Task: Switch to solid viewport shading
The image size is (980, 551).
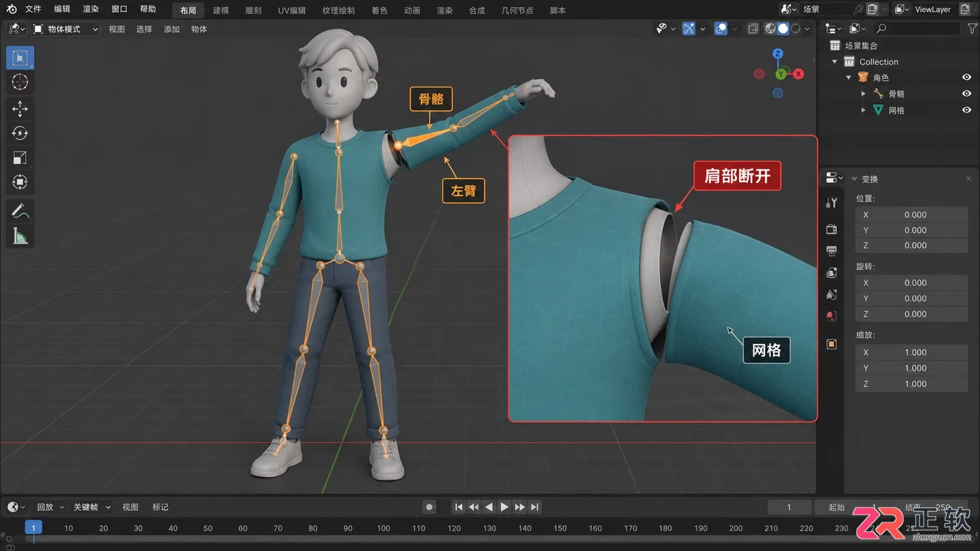Action: click(783, 29)
